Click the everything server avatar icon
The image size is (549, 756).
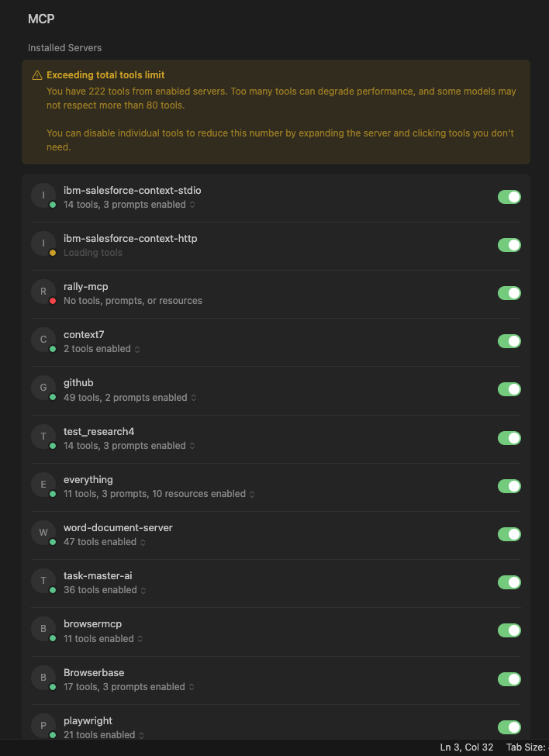point(43,485)
